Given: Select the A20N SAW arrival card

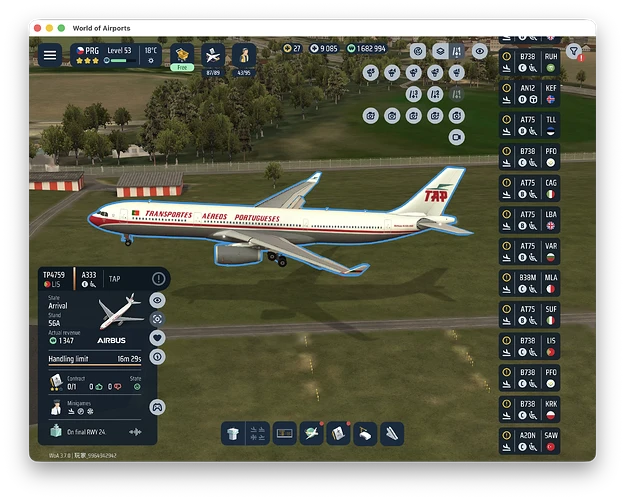Looking at the screenshot, I should coord(529,441).
